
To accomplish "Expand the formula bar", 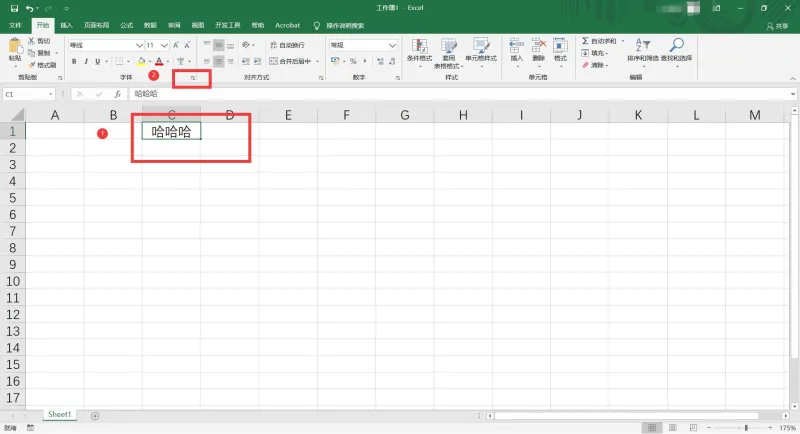I will click(792, 94).
